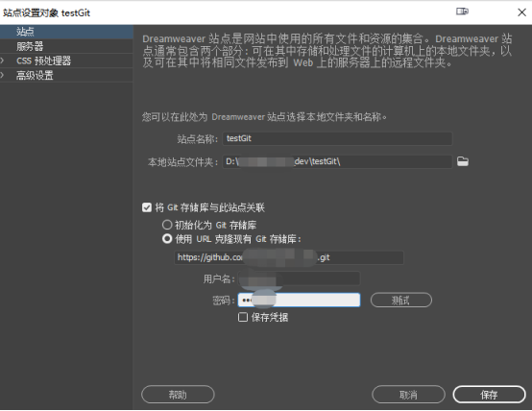Browse for local site folder icon
Screen dimensions: 532x411
click(x=463, y=161)
